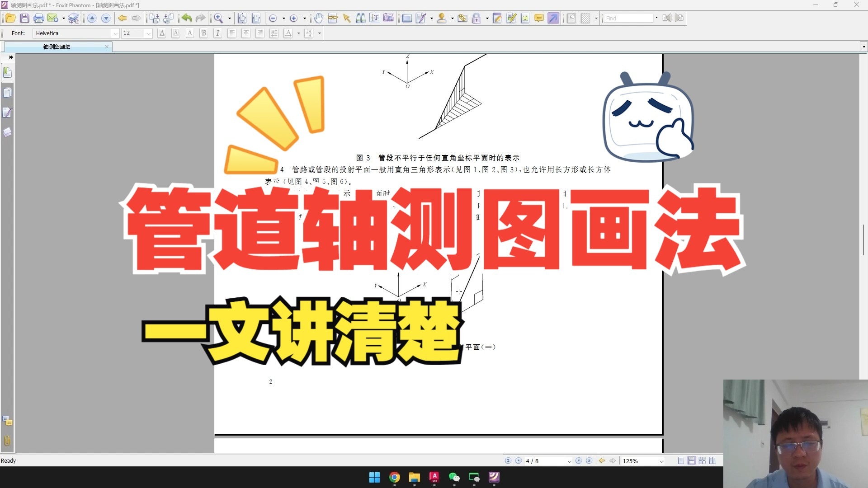Toggle italic formatting
The image size is (868, 488).
click(x=217, y=33)
